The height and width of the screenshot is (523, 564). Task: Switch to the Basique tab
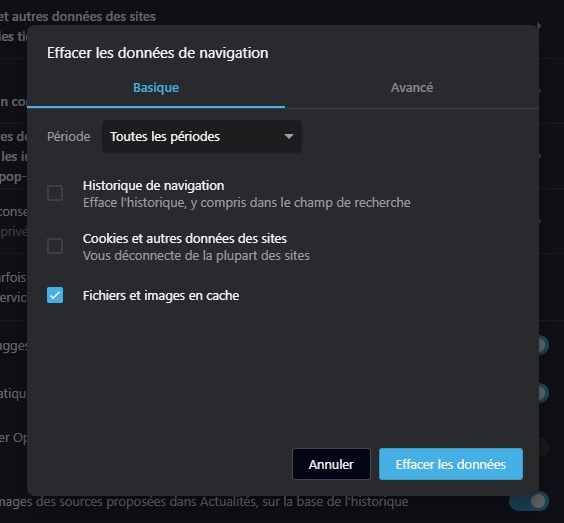pyautogui.click(x=156, y=87)
